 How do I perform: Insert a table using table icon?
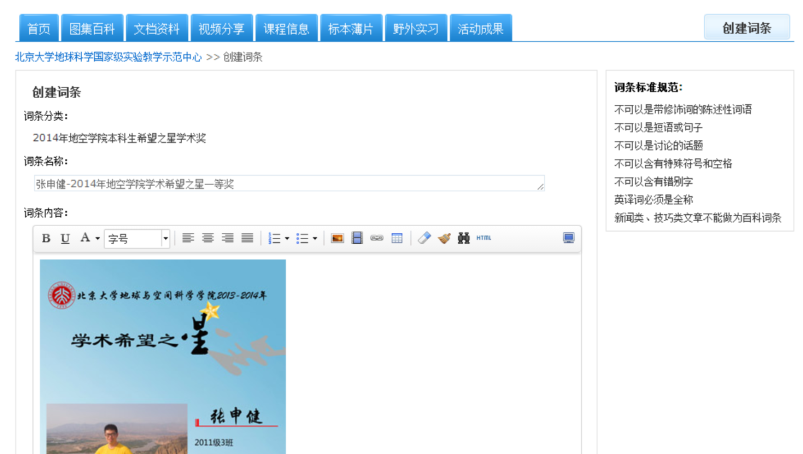pos(397,238)
